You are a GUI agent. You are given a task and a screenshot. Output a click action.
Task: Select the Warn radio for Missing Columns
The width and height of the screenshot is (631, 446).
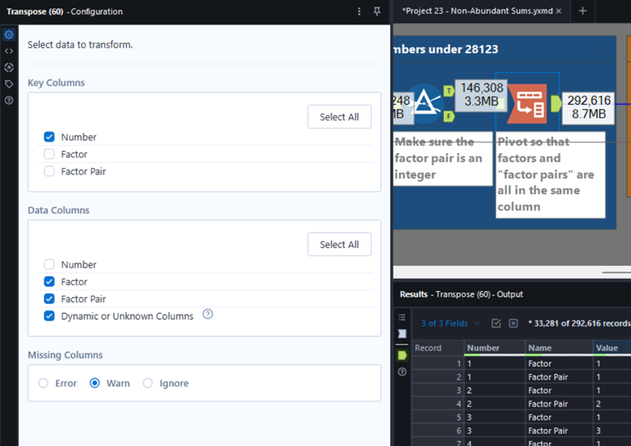point(95,383)
